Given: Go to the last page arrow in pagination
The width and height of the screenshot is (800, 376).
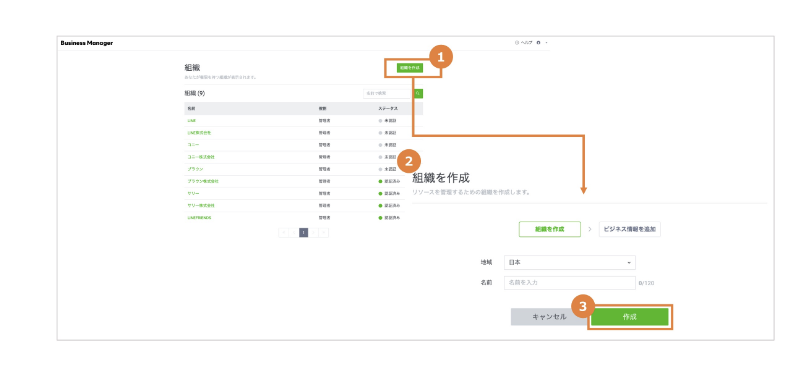Looking at the screenshot, I should tap(324, 233).
